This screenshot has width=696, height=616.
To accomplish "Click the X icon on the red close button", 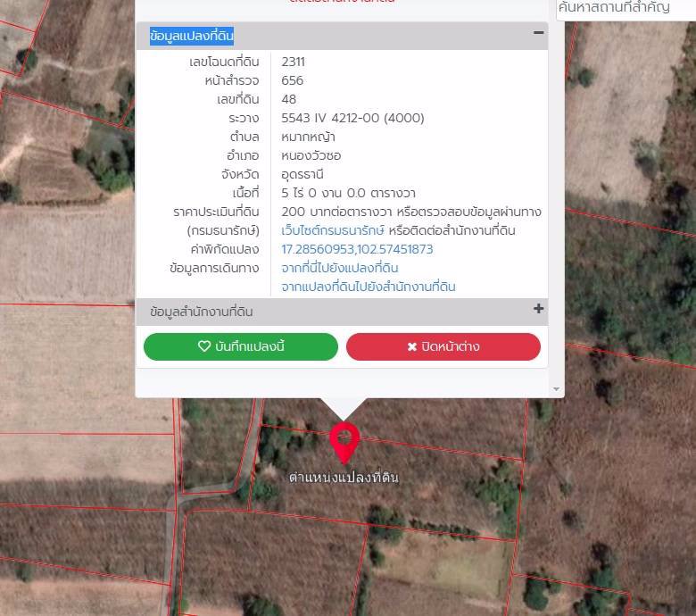I will pyautogui.click(x=411, y=346).
